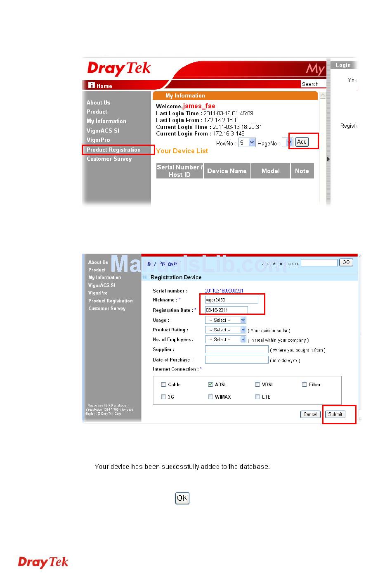Open Product Registration in top sidebar
Image resolution: width=392 pixels, height=573 pixels.
click(x=113, y=150)
